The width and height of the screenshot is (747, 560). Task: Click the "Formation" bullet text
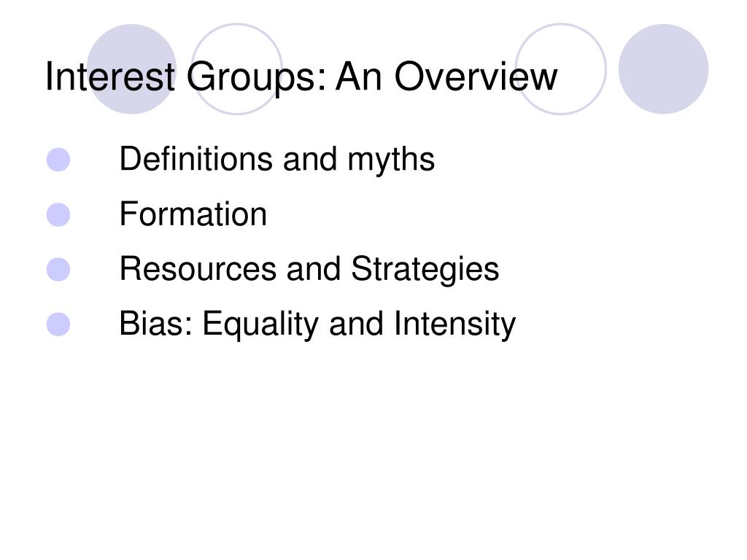coord(193,214)
